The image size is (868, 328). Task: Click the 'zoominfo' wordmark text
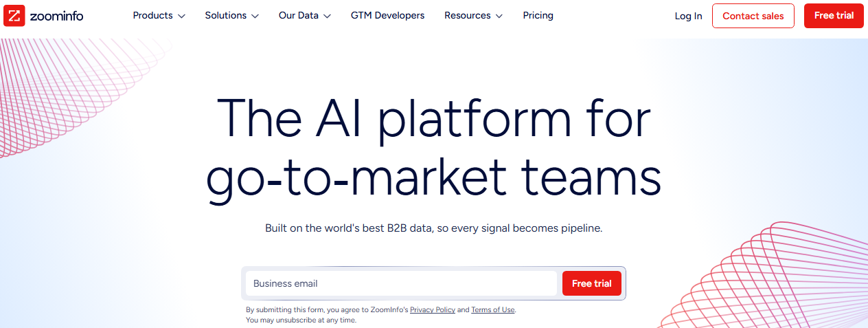click(x=56, y=15)
